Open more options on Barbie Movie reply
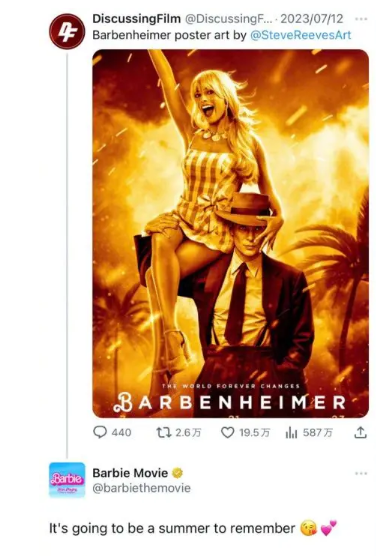This screenshot has width=376, height=556. click(x=361, y=473)
